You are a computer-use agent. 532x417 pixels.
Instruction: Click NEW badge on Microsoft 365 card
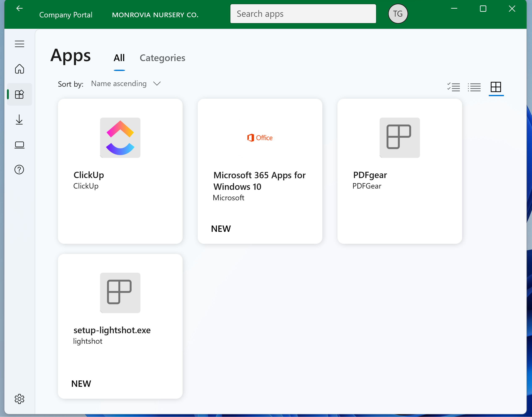221,229
